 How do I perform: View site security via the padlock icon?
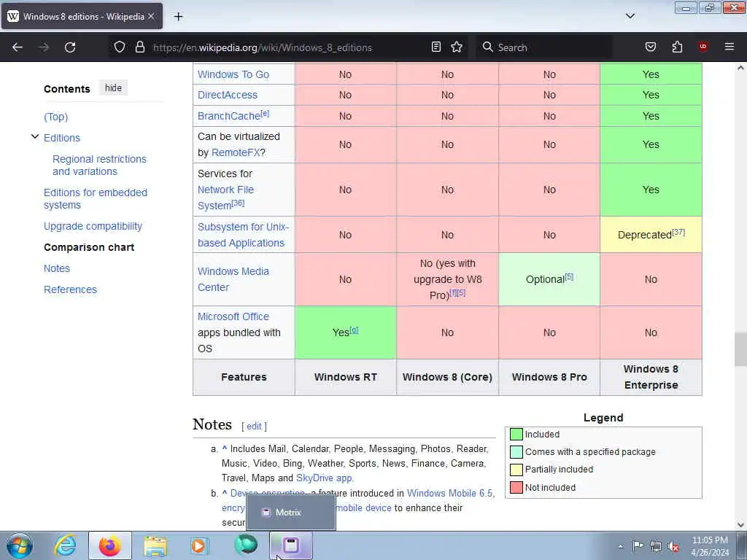point(139,47)
